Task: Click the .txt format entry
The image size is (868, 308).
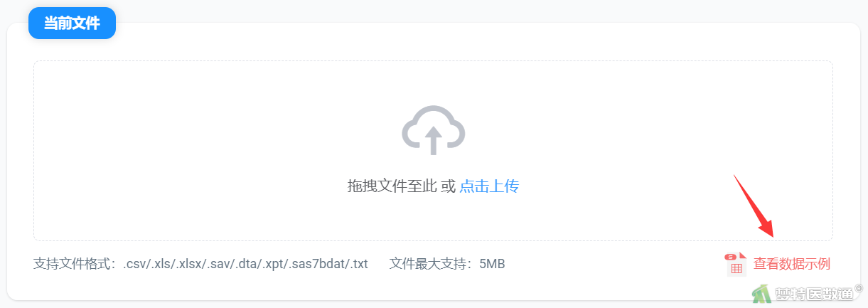Action: tap(359, 264)
